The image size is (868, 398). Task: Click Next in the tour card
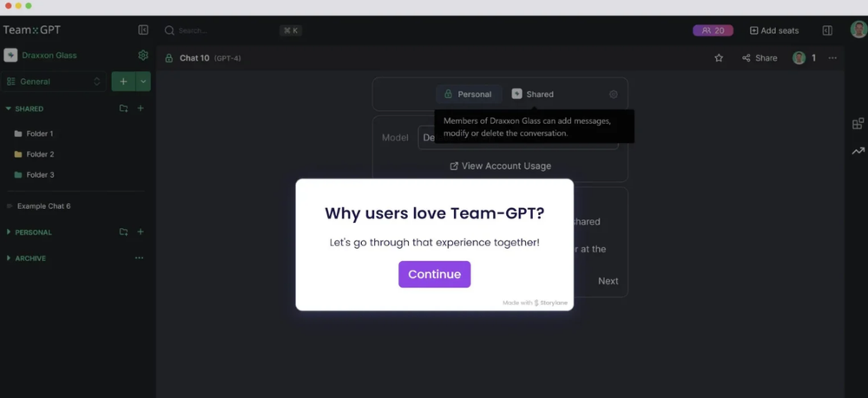608,281
